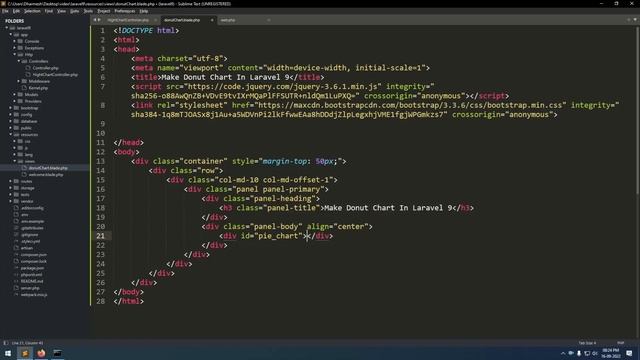
Task: Click the webpack.mix.js file icon
Action: click(x=16, y=294)
